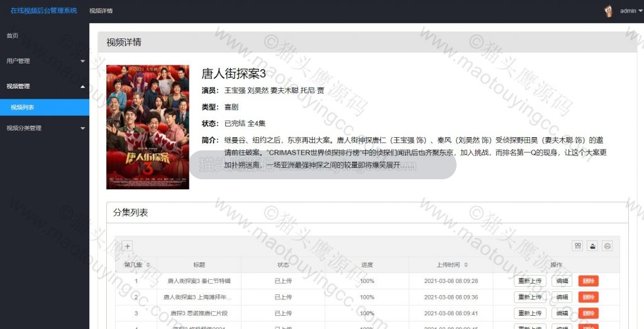Go to 首页 in the sidebar

click(13, 36)
